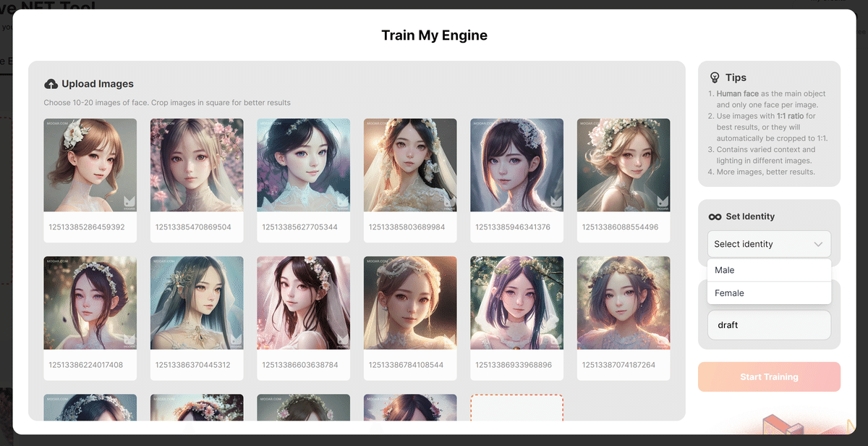Click the dashed add-image placeholder box

click(516, 407)
